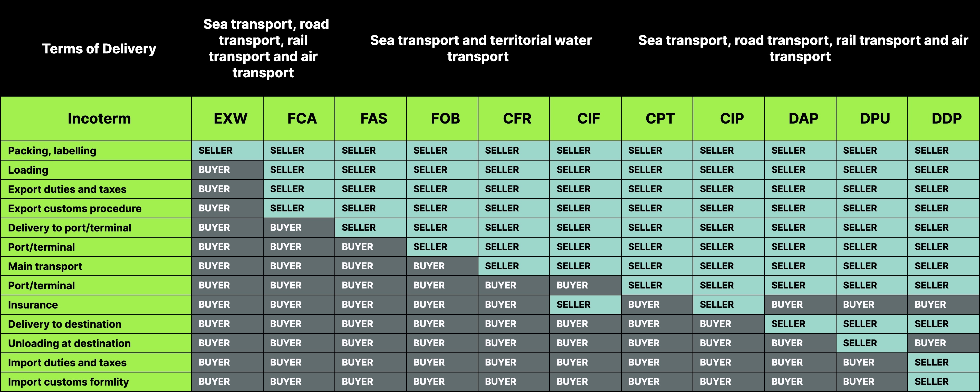Screen dimensions: 980x392
Task: Click the Unloading at destination row label
Action: click(69, 343)
